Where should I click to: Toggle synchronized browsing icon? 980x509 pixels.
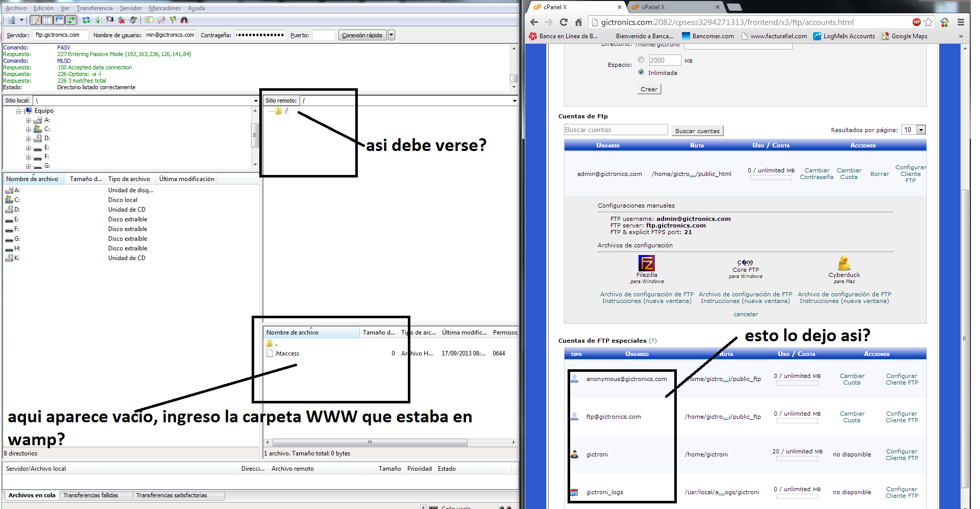coord(173,20)
